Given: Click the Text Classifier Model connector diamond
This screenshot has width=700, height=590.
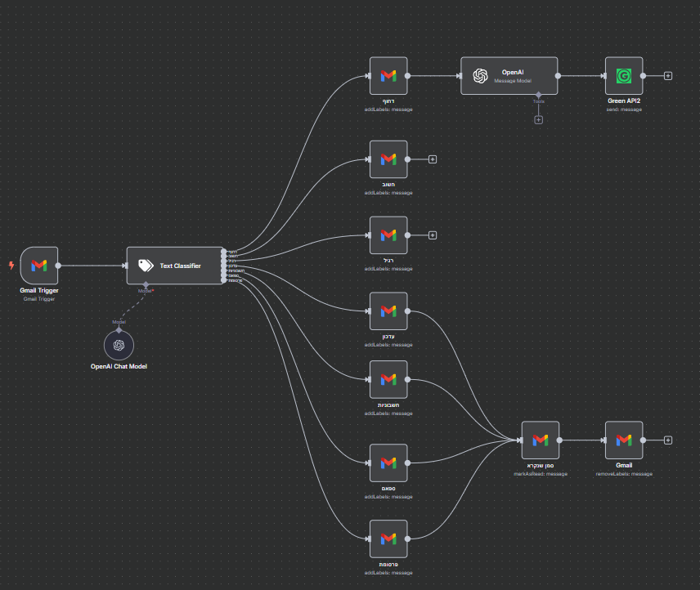Looking at the screenshot, I should 146,284.
